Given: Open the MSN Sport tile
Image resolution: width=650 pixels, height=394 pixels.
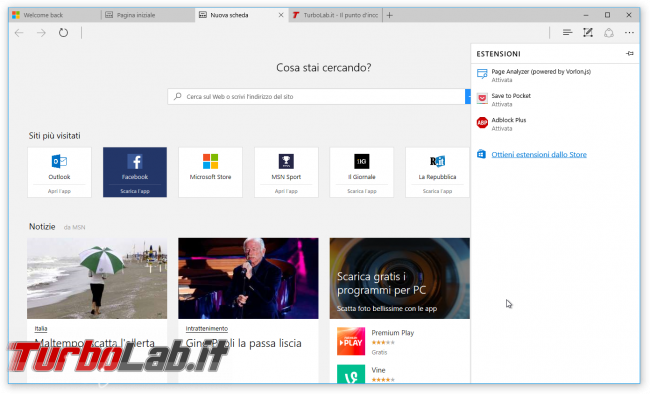Looking at the screenshot, I should click(286, 172).
